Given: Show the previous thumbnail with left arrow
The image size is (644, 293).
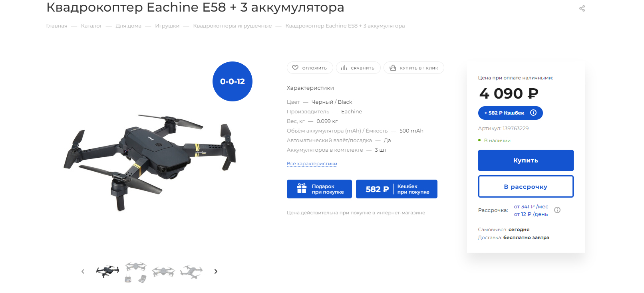Looking at the screenshot, I should [83, 271].
